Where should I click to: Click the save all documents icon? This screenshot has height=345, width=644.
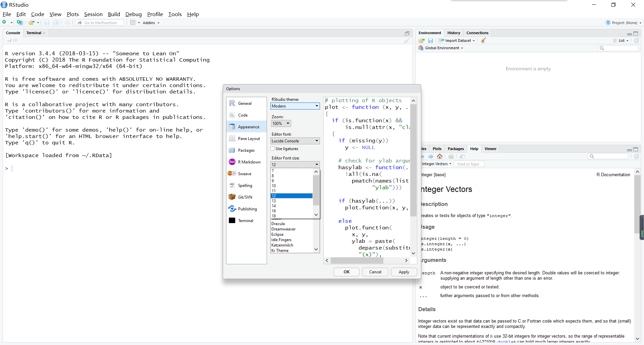pos(56,22)
